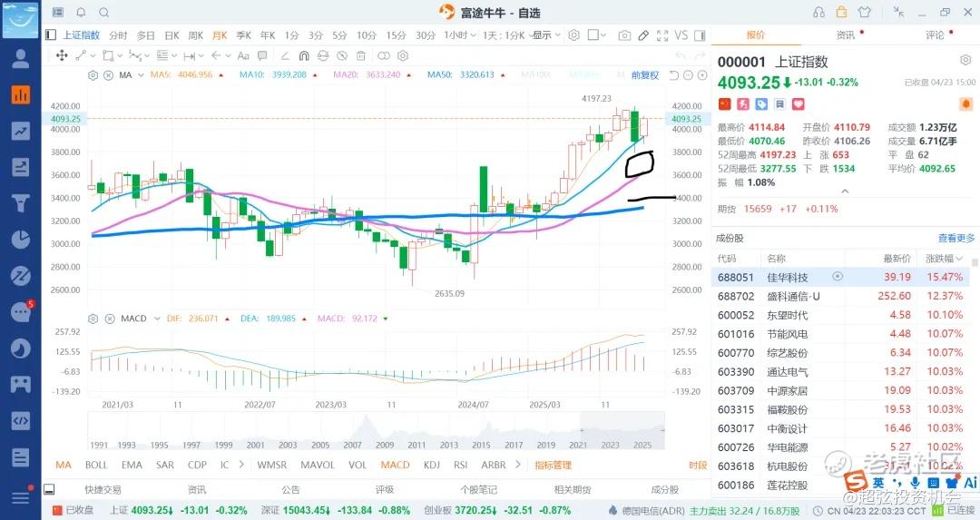Select the BOLL indicator button
The image size is (980, 520).
(96, 465)
